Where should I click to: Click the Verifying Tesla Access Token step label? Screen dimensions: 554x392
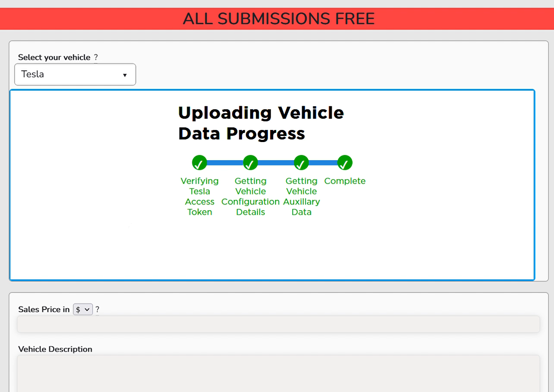(200, 196)
